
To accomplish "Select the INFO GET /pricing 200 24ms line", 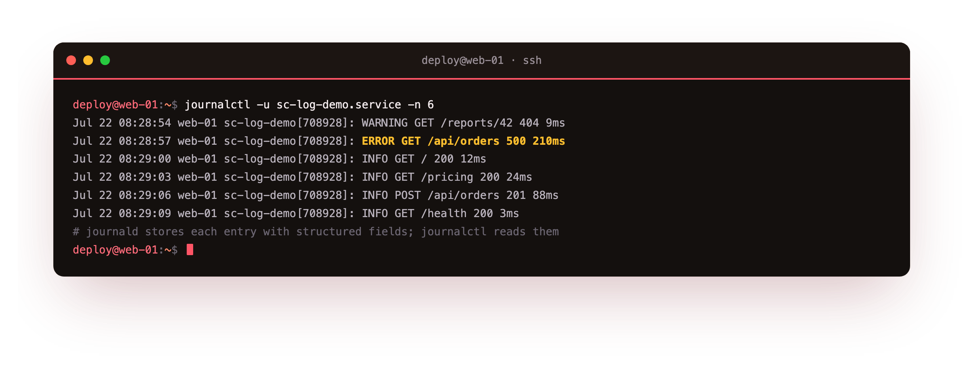I will coord(302,177).
